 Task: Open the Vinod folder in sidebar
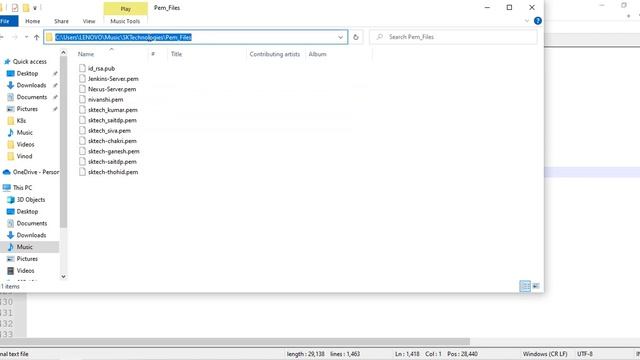pyautogui.click(x=24, y=156)
